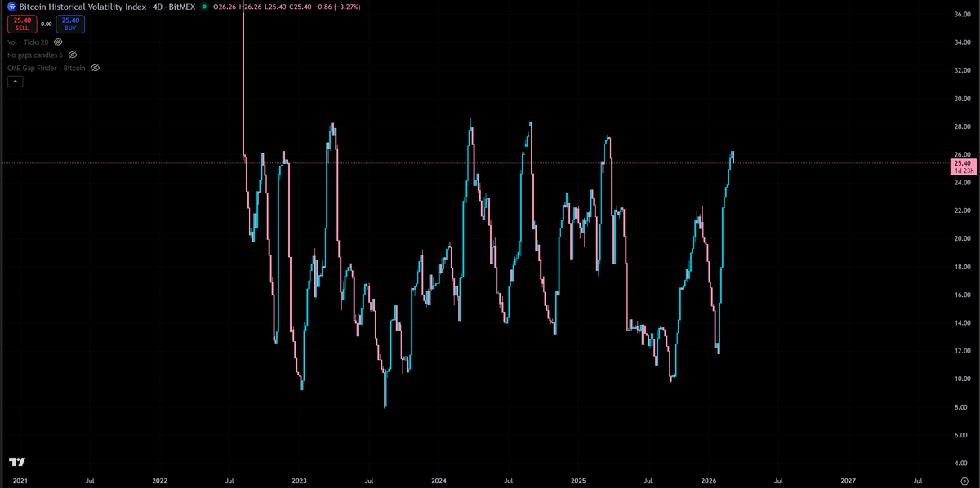The height and width of the screenshot is (488, 980).
Task: Click 16.00 on the price scale
Action: 962,295
